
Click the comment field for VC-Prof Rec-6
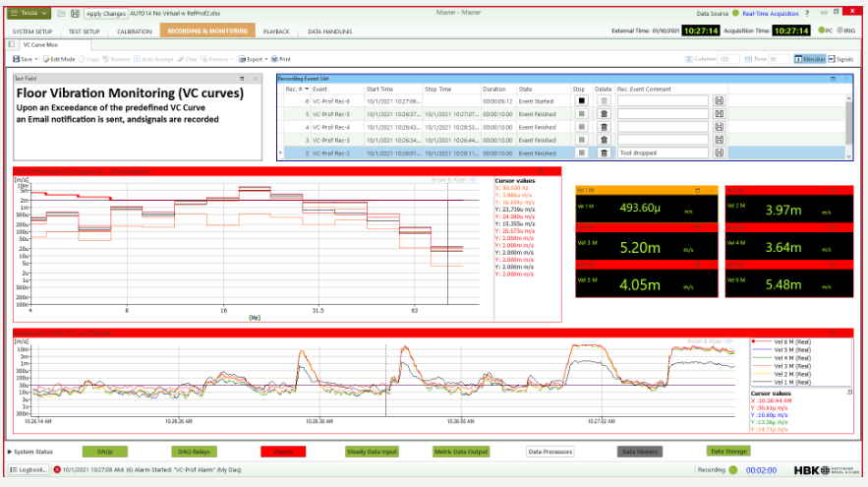663,100
